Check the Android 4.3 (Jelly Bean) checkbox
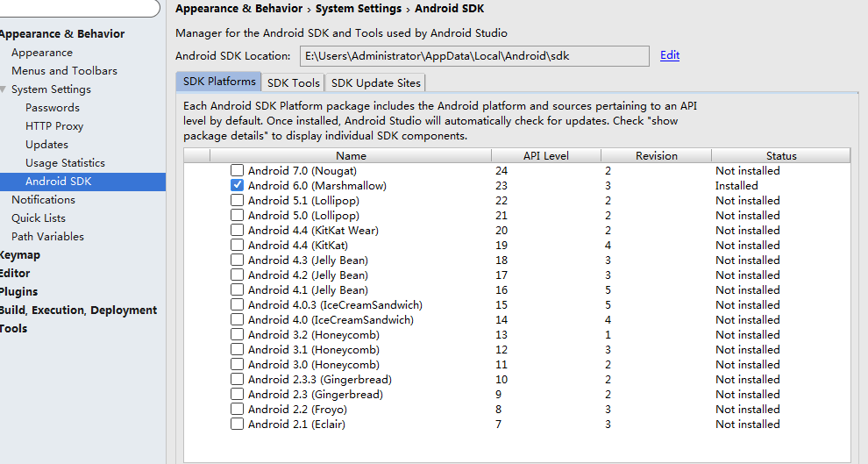 coord(237,261)
